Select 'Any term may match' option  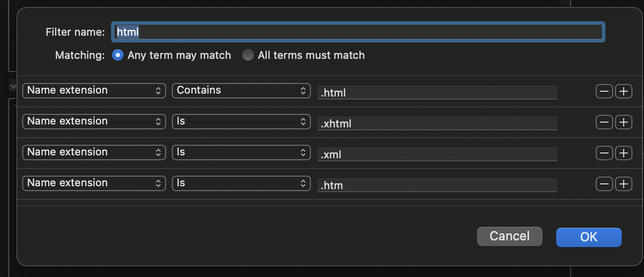tap(117, 55)
